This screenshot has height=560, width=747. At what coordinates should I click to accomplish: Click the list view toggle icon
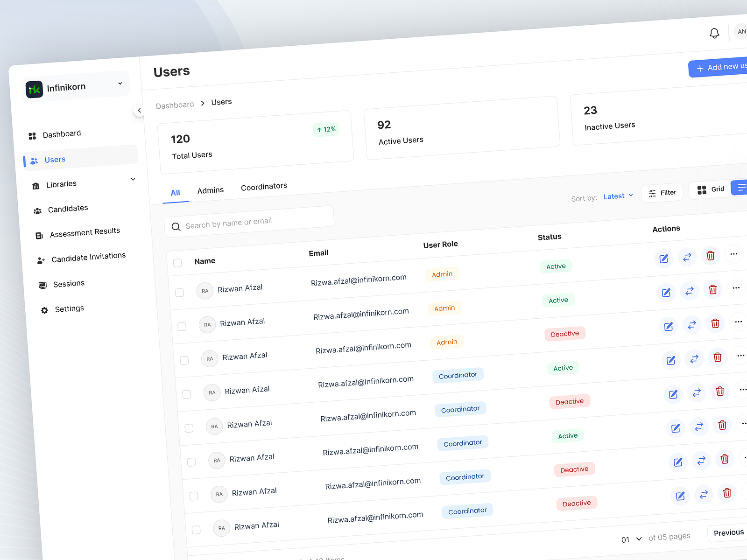click(x=740, y=188)
